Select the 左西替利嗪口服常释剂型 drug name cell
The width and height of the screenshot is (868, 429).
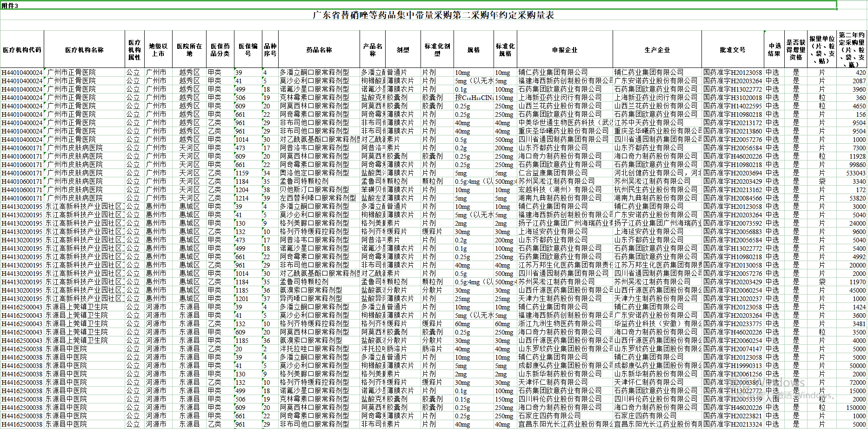pos(318,198)
